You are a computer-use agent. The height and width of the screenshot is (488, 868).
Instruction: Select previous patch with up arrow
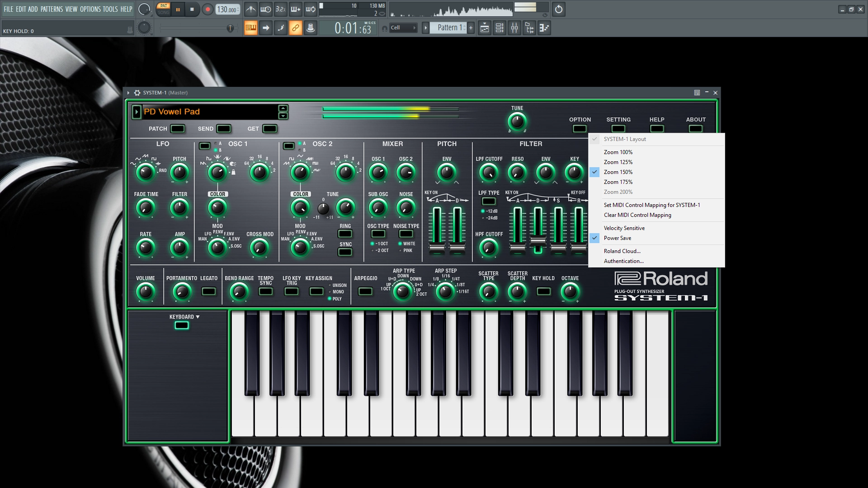click(x=283, y=108)
